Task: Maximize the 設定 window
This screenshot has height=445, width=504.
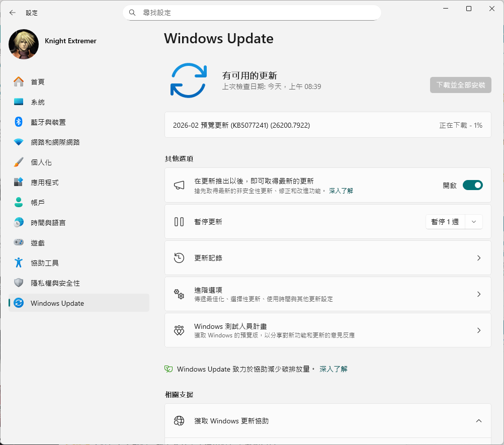Action: coord(469,9)
